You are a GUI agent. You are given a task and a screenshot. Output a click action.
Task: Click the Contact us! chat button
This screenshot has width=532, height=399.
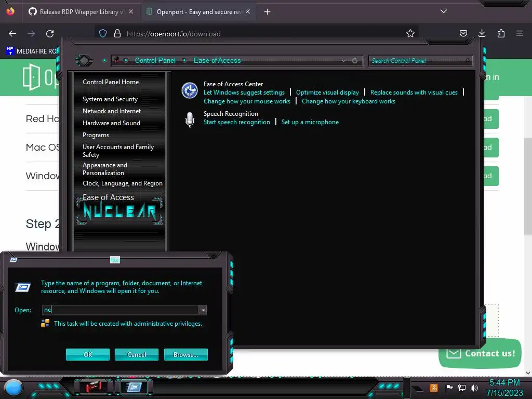click(480, 353)
